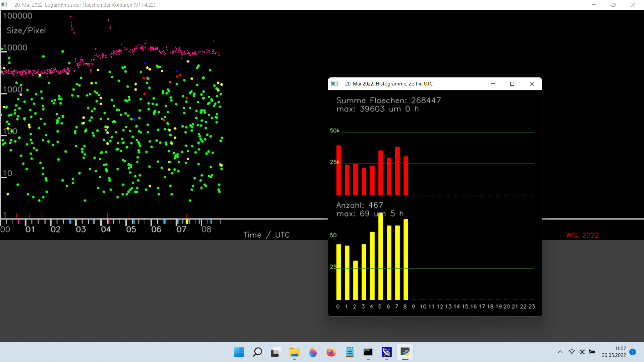Screen dimensions: 644x362
Task: Click the Histogramme window title-bar icon
Action: tap(335, 84)
